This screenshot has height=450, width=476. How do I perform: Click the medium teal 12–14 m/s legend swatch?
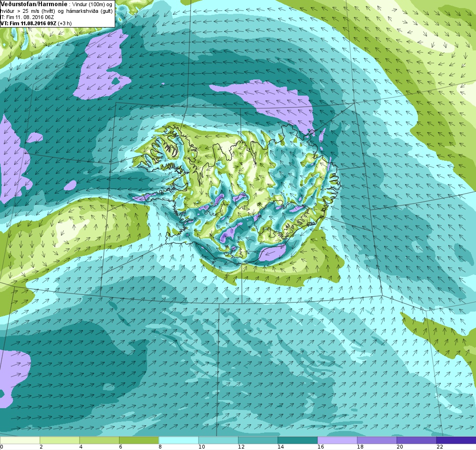pos(258,440)
